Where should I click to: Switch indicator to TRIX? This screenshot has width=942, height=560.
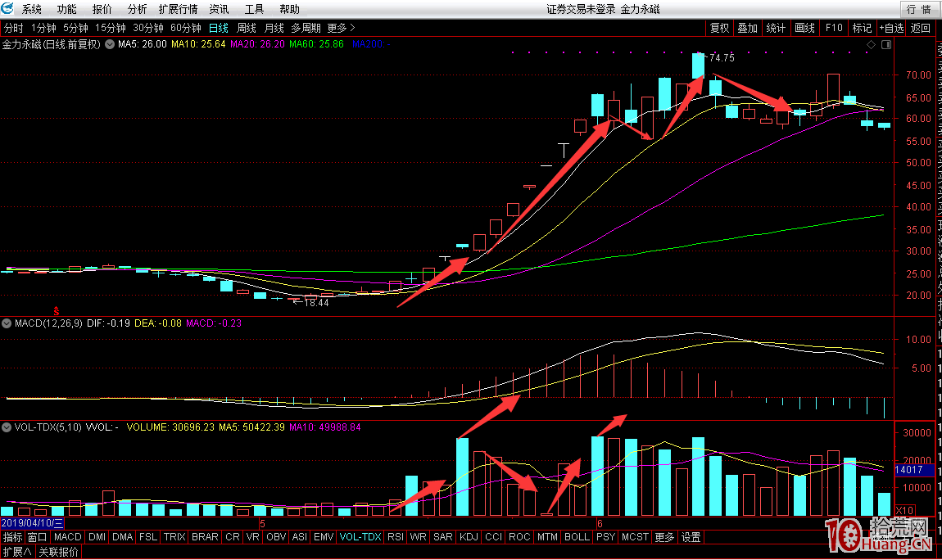coord(174,537)
